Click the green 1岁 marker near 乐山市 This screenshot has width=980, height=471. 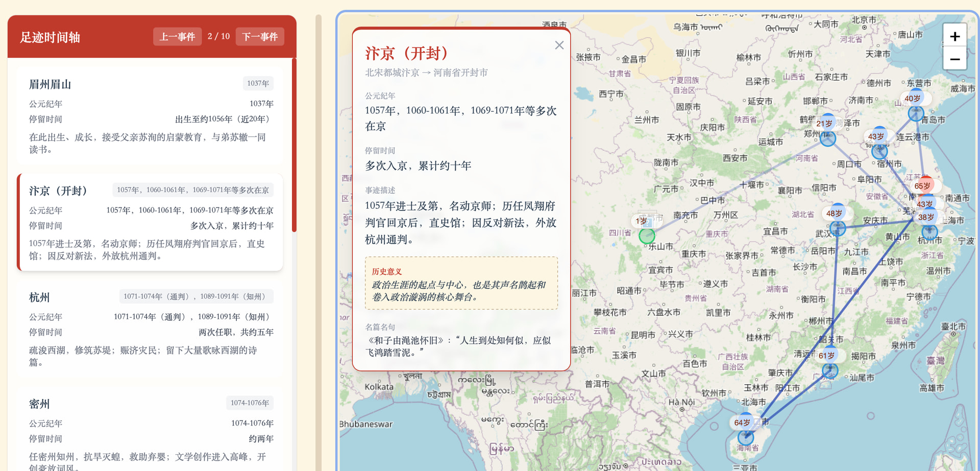[647, 235]
